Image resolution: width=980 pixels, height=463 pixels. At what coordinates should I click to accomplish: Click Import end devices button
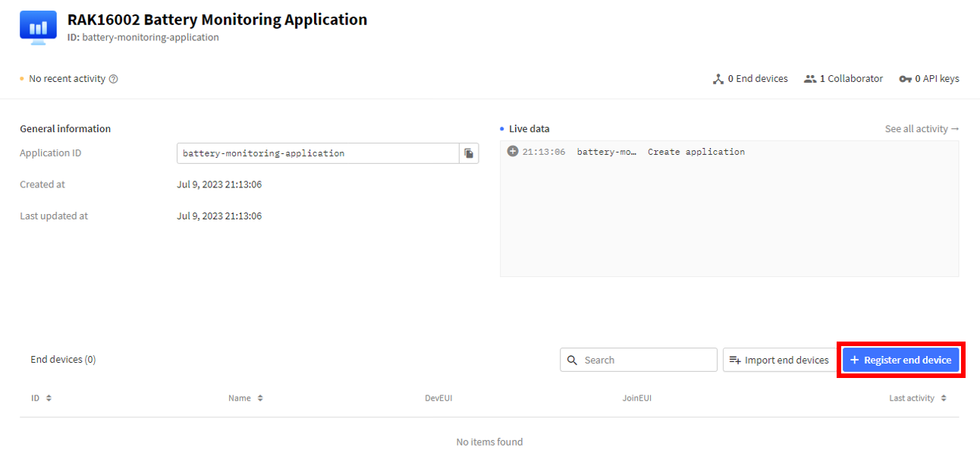[779, 360]
